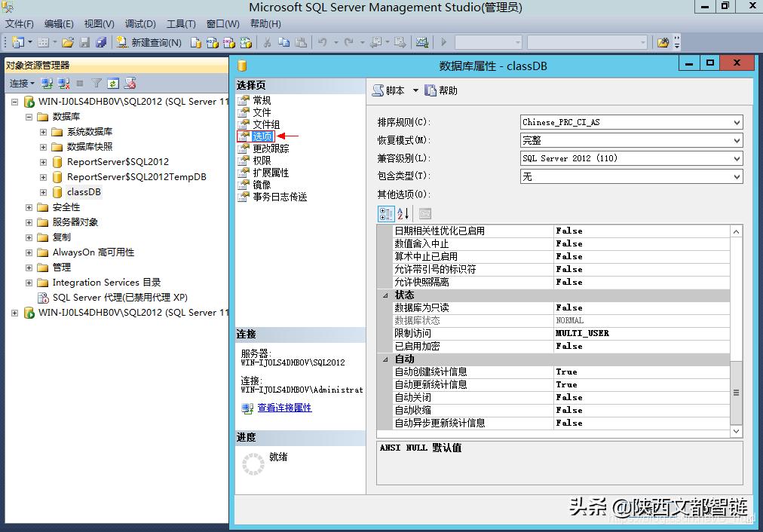
Task: Select the 文件组 page in dialog
Action: pyautogui.click(x=266, y=124)
